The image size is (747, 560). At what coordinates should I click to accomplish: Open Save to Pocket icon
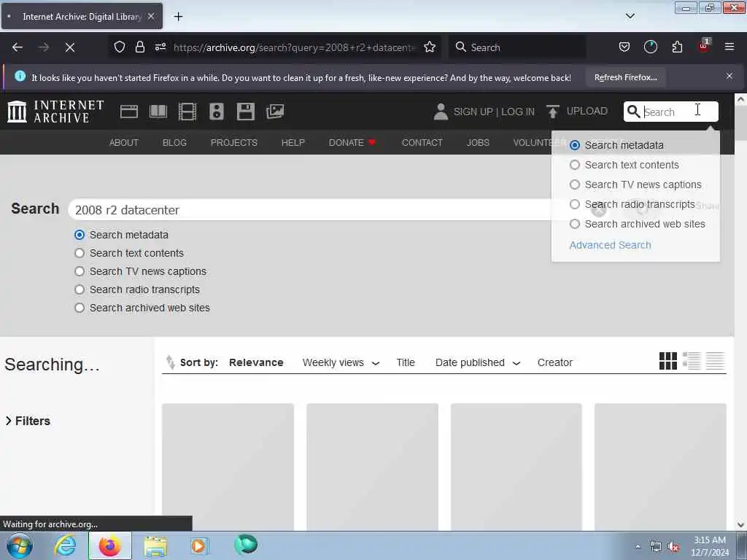point(624,47)
